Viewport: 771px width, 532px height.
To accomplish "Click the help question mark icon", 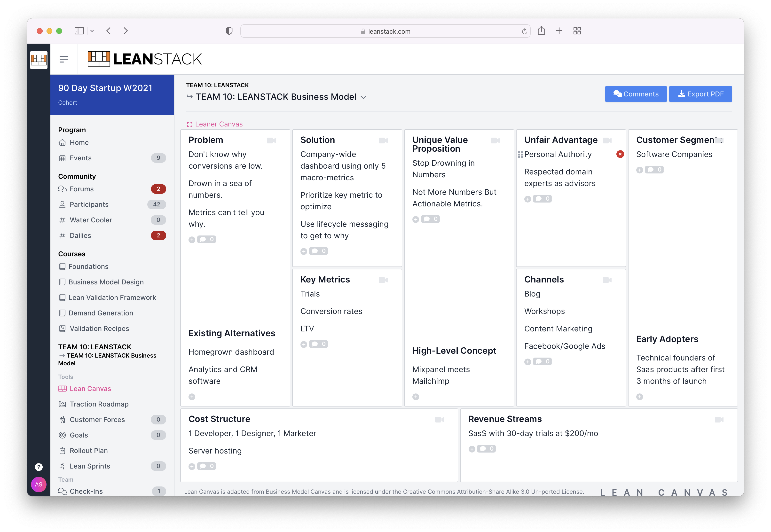I will [39, 467].
